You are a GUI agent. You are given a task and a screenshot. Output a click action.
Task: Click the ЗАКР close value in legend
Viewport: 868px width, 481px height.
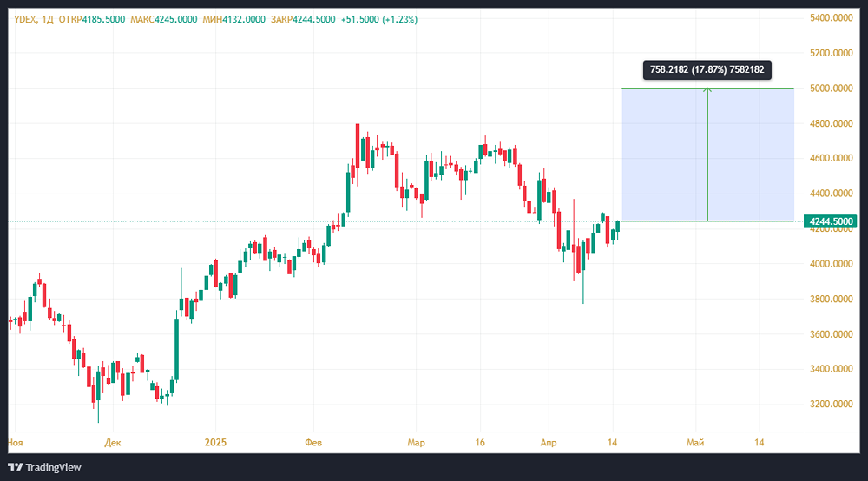pos(313,19)
